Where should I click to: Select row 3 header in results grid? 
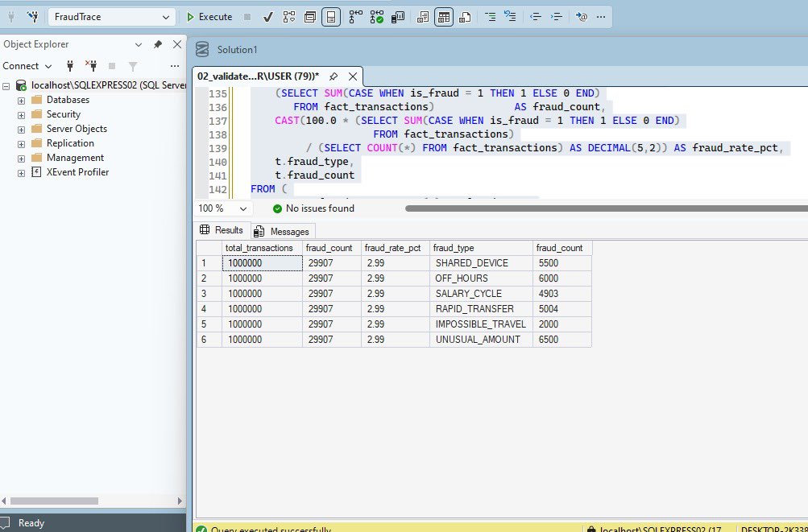click(209, 294)
